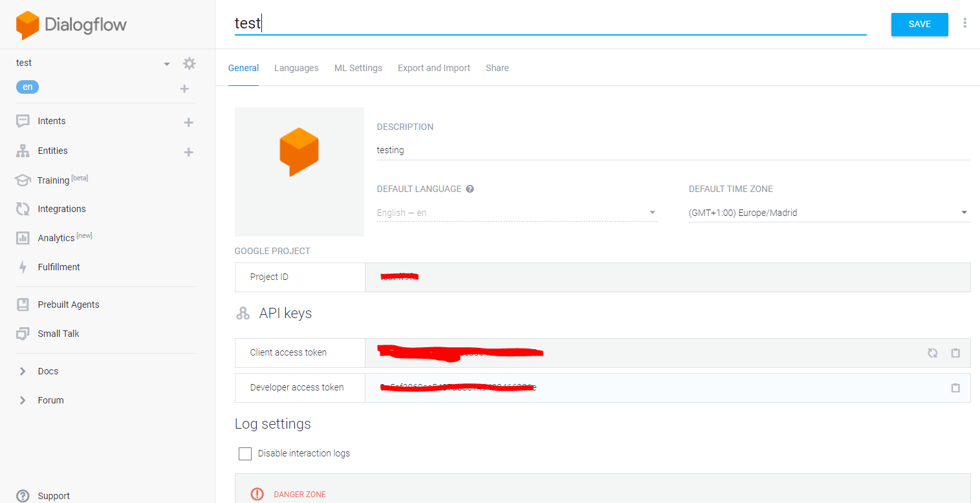Click the Support question mark icon
This screenshot has height=503, width=980.
coord(23,496)
